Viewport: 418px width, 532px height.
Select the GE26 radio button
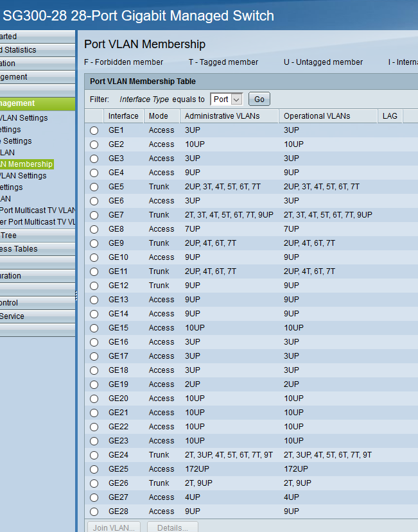(x=94, y=483)
